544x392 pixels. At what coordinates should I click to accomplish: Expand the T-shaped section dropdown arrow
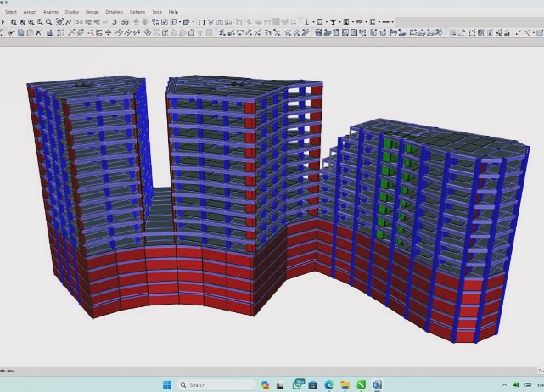pos(340,22)
